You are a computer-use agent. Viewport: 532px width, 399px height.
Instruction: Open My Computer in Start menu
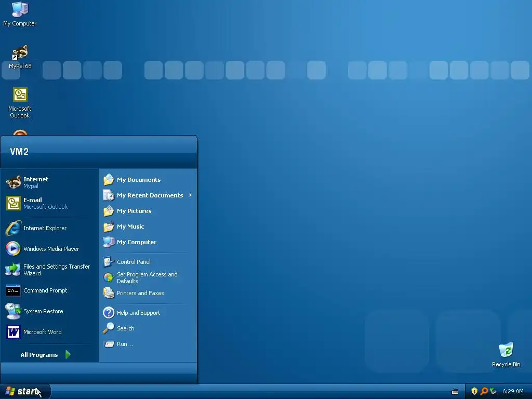click(x=148, y=242)
